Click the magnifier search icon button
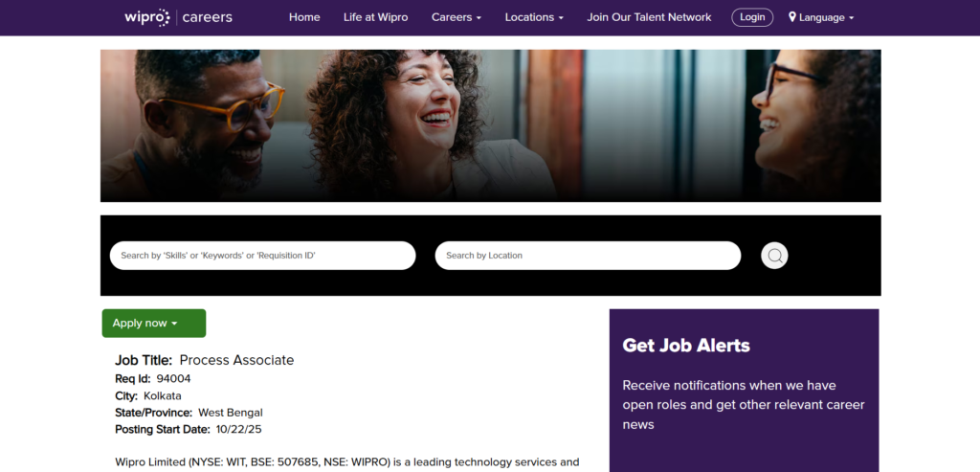 [774, 256]
